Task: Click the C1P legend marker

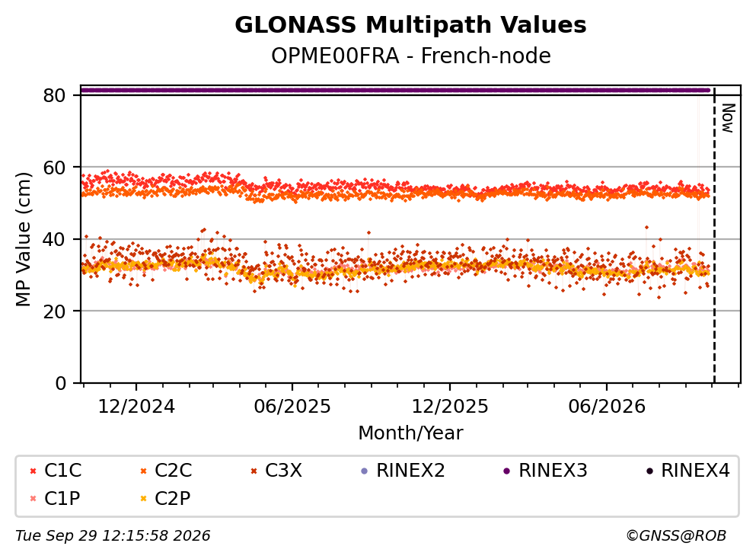Action: point(33,499)
